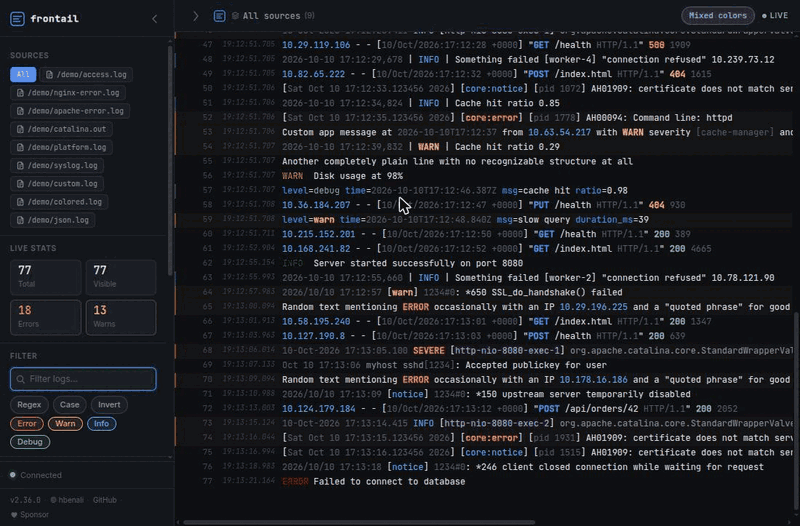This screenshot has width=800, height=526.
Task: Click the v2.36.0 version label
Action: [x=25, y=500]
